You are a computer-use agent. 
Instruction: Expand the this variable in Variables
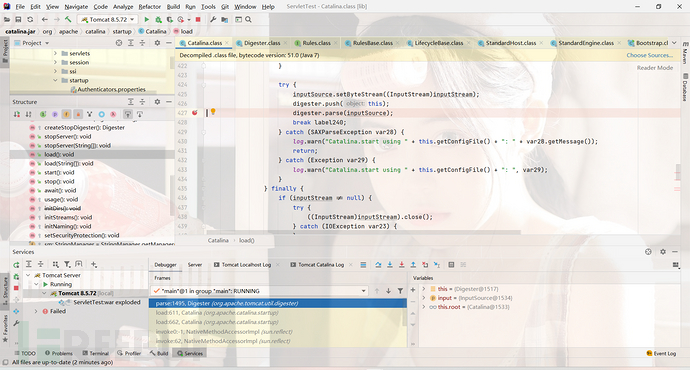(x=424, y=289)
